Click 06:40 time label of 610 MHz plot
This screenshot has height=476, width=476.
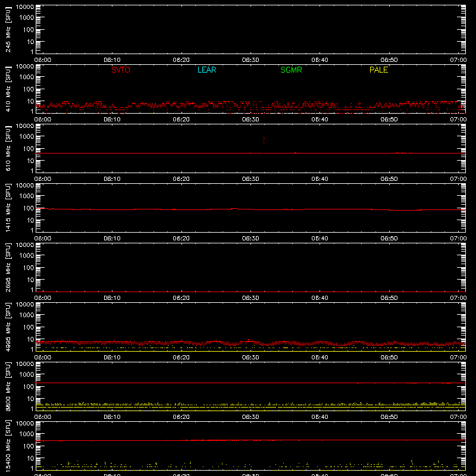click(320, 179)
